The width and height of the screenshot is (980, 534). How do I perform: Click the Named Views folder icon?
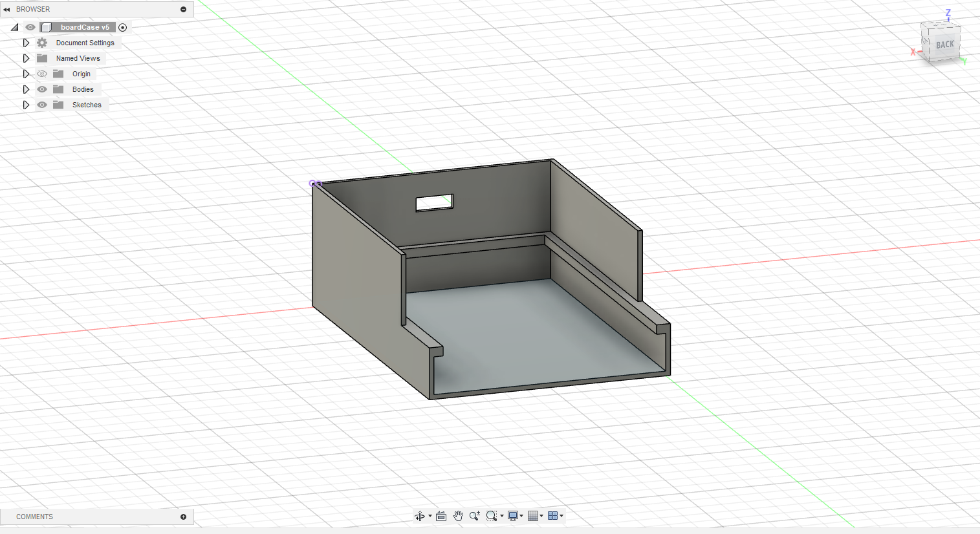tap(42, 58)
